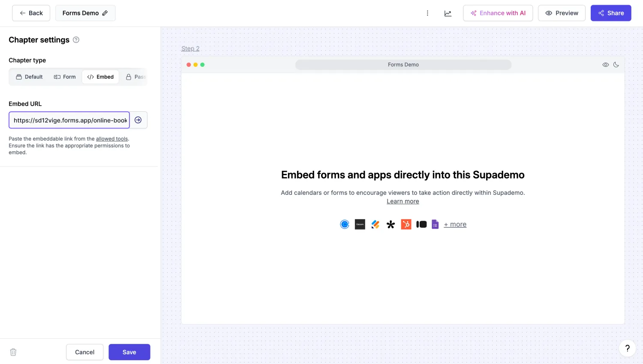Click the allowed tools link
This screenshot has width=643, height=364.
111,138
